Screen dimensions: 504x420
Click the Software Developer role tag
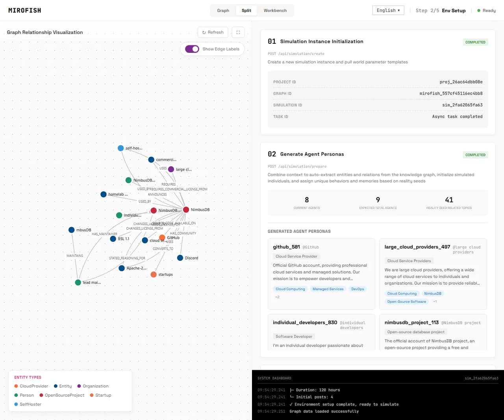(294, 336)
